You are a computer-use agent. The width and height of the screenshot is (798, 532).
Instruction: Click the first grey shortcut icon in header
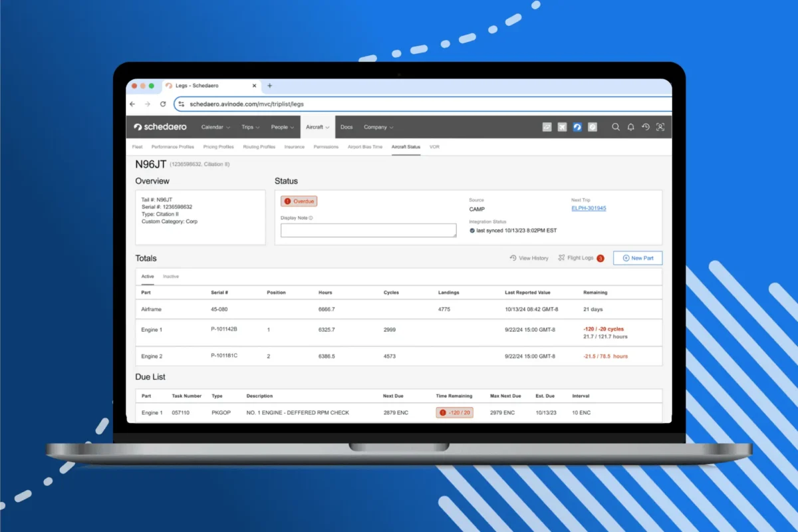547,127
